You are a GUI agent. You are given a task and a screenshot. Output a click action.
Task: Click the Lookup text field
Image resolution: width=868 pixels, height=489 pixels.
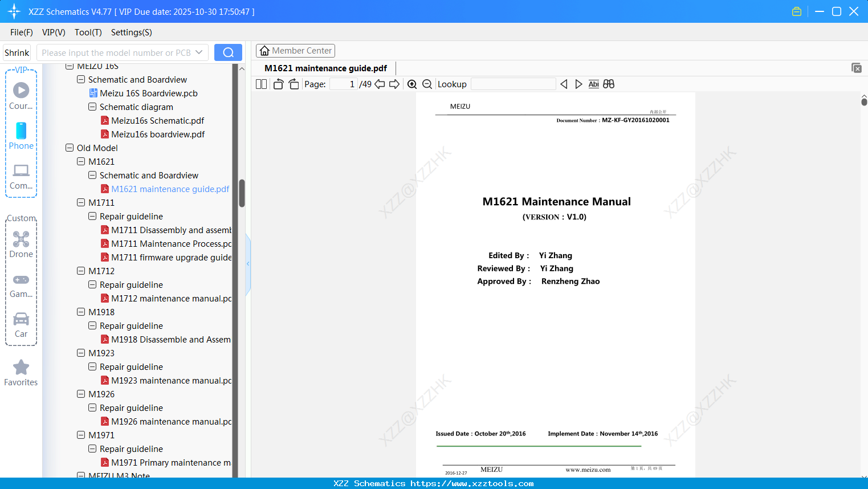(513, 84)
